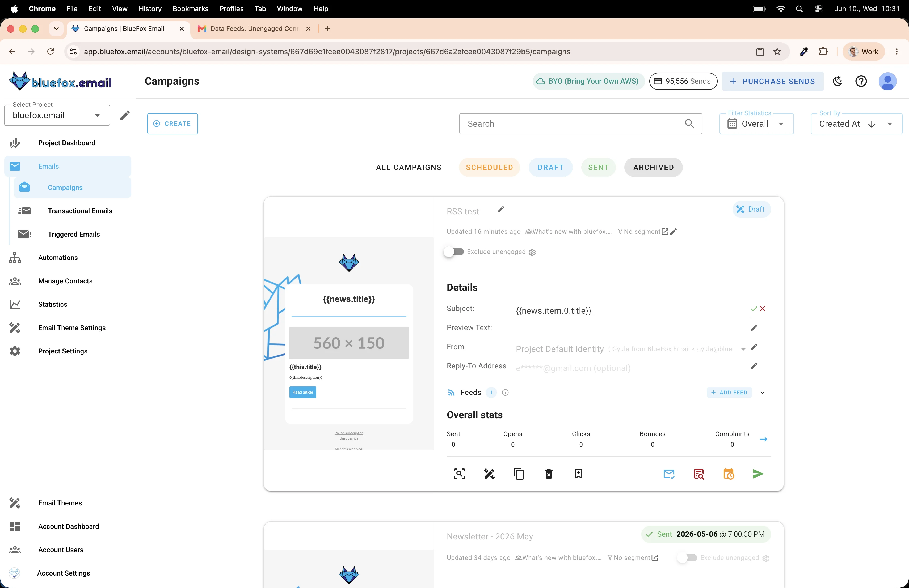Image resolution: width=909 pixels, height=588 pixels.
Task: Open the help question mark icon
Action: (861, 81)
